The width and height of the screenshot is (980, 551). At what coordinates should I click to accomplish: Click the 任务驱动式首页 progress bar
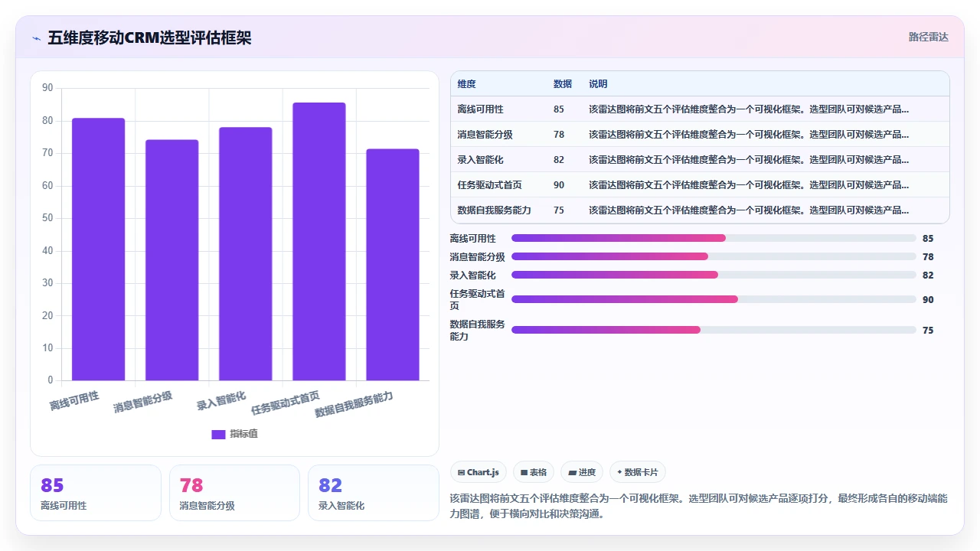pos(714,299)
